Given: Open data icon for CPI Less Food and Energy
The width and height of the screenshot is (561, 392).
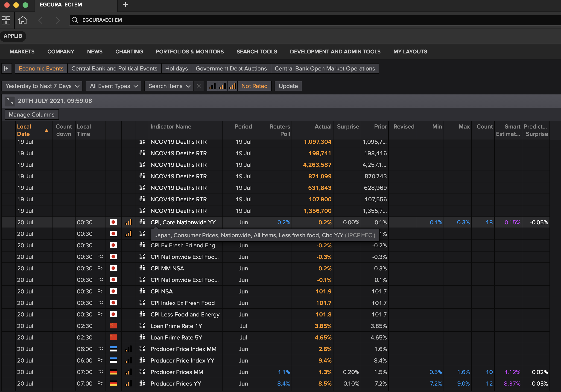Looking at the screenshot, I should 142,314.
